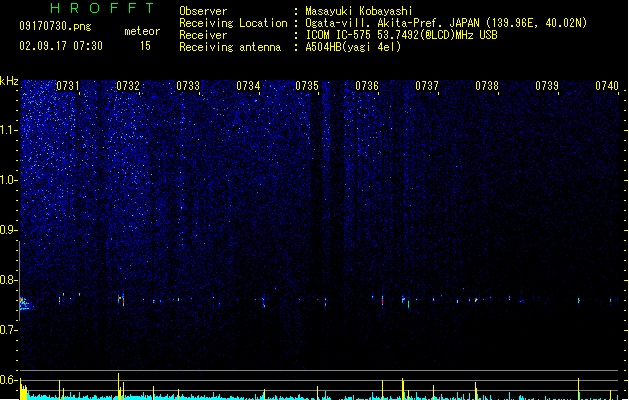The width and height of the screenshot is (629, 400).
Task: Click the Observer label
Action: coord(203,11)
